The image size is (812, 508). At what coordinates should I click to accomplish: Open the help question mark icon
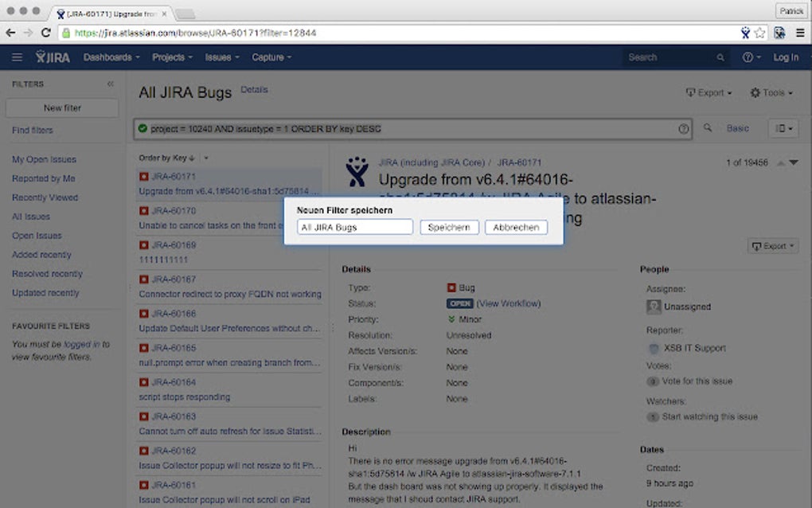click(747, 57)
